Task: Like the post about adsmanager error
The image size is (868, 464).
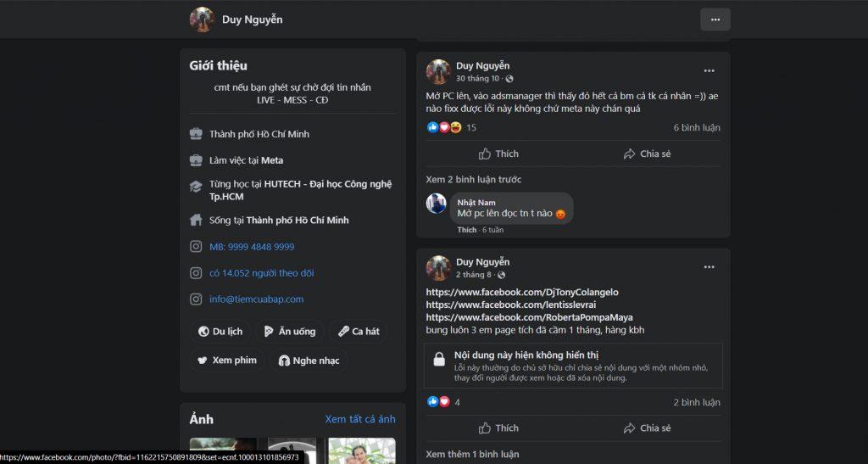Action: click(x=498, y=154)
